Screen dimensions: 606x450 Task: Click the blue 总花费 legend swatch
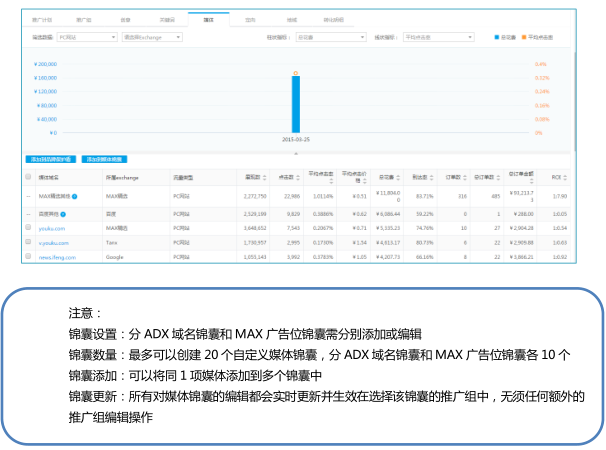[498, 37]
